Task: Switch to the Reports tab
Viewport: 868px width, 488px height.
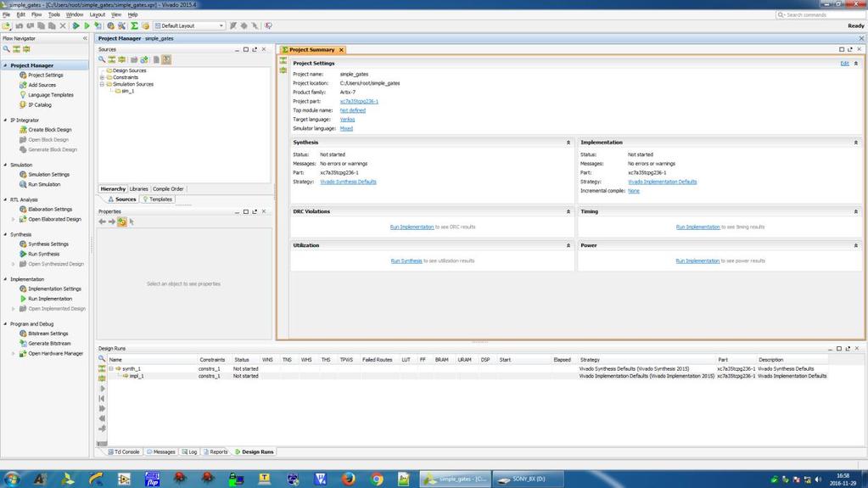Action: pos(216,452)
